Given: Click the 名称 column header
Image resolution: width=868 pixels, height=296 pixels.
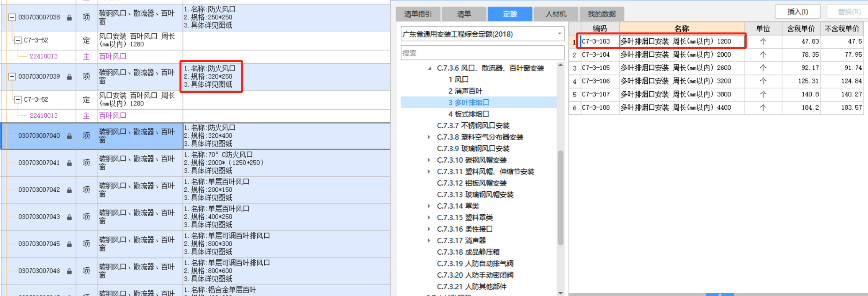Looking at the screenshot, I should coord(682,28).
